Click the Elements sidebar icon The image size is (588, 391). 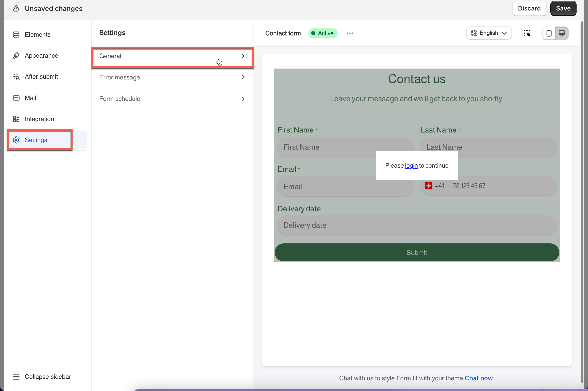click(16, 34)
